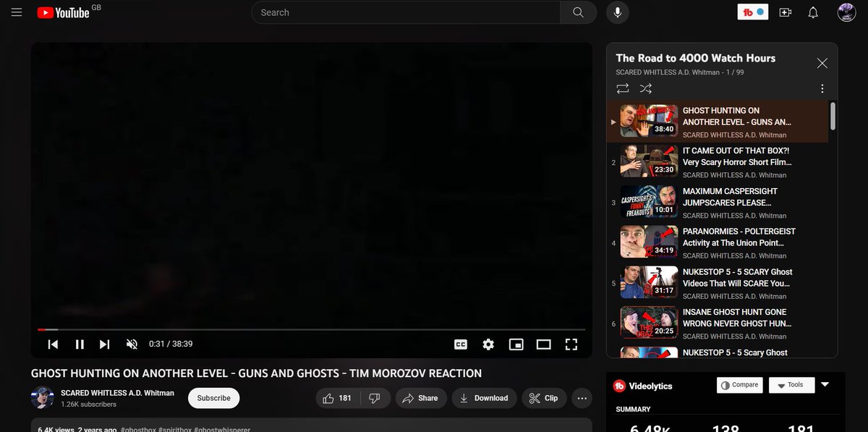Click the search magnifier button
The image size is (868, 432).
[x=578, y=12]
